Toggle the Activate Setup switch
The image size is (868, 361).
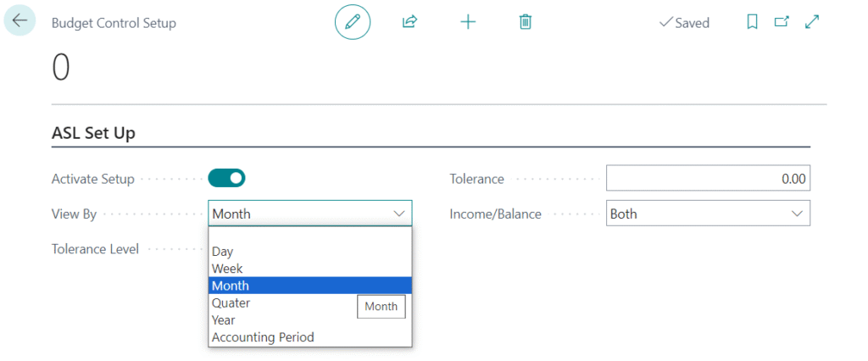coord(226,178)
